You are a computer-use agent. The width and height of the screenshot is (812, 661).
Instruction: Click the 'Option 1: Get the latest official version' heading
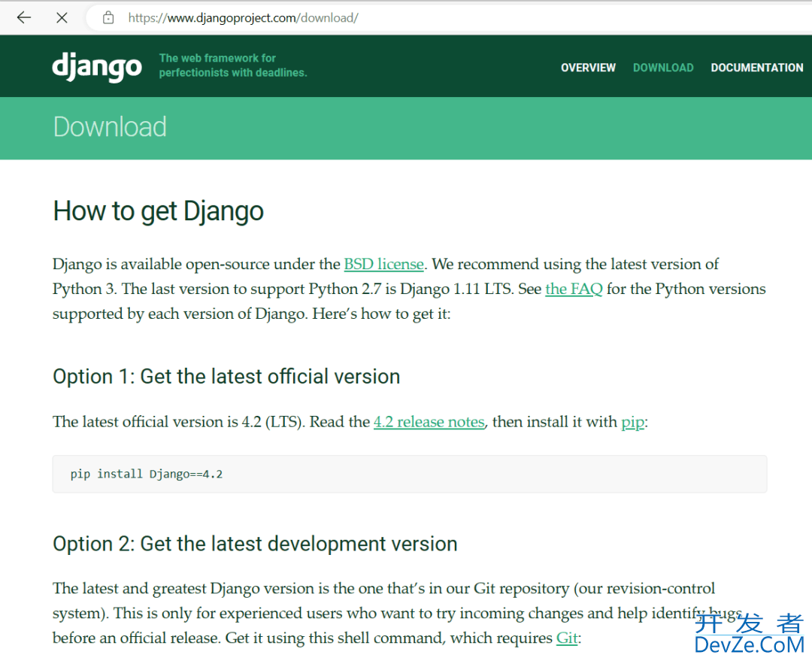(x=226, y=377)
